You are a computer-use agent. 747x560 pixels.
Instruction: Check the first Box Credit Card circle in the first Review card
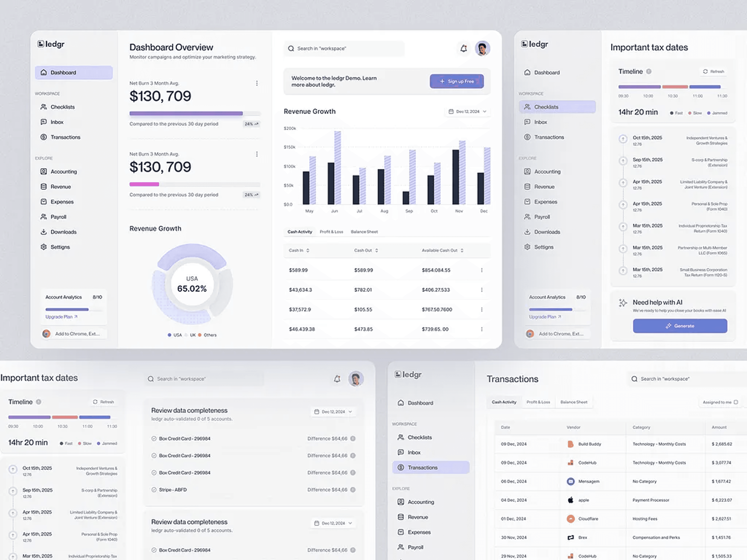(x=154, y=439)
